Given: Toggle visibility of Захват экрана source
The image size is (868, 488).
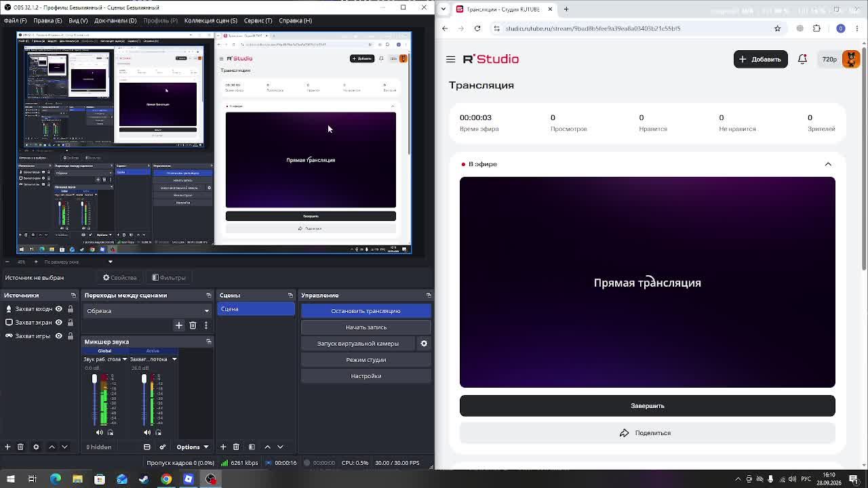Looking at the screenshot, I should pyautogui.click(x=59, y=323).
